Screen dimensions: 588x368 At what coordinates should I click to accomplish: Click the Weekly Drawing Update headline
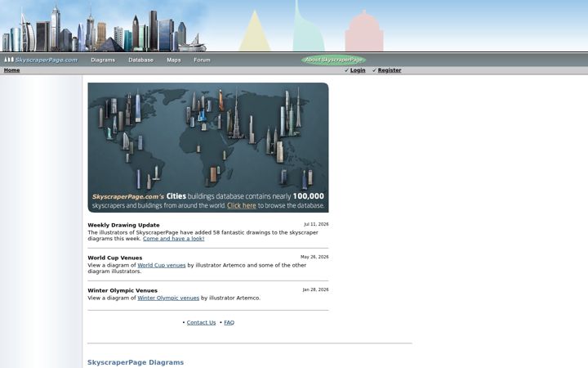click(124, 225)
